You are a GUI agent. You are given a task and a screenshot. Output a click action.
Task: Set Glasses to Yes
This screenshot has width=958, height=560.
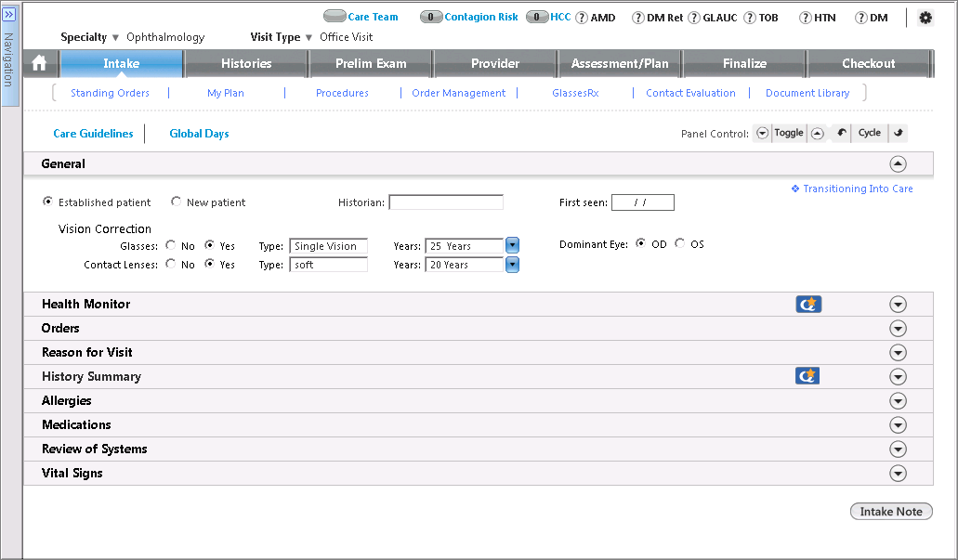210,245
